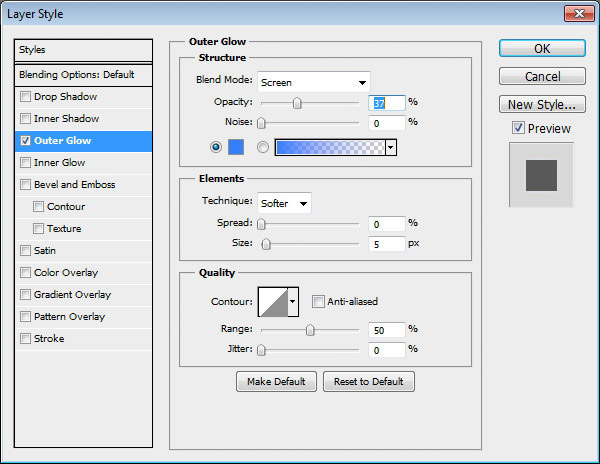Open the Blend Mode dropdown
Viewport: 600px width, 464px height.
(313, 82)
